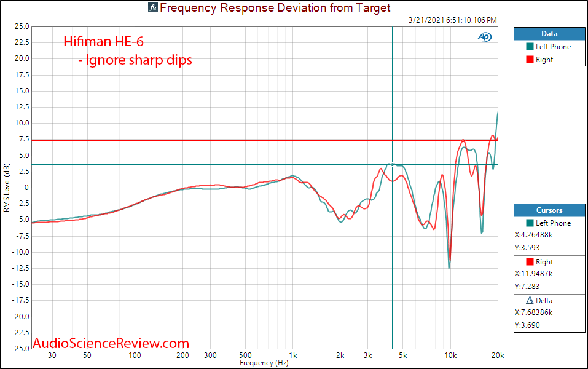Select the X:4.26488k cursor value
The height and width of the screenshot is (369, 588).
click(534, 235)
